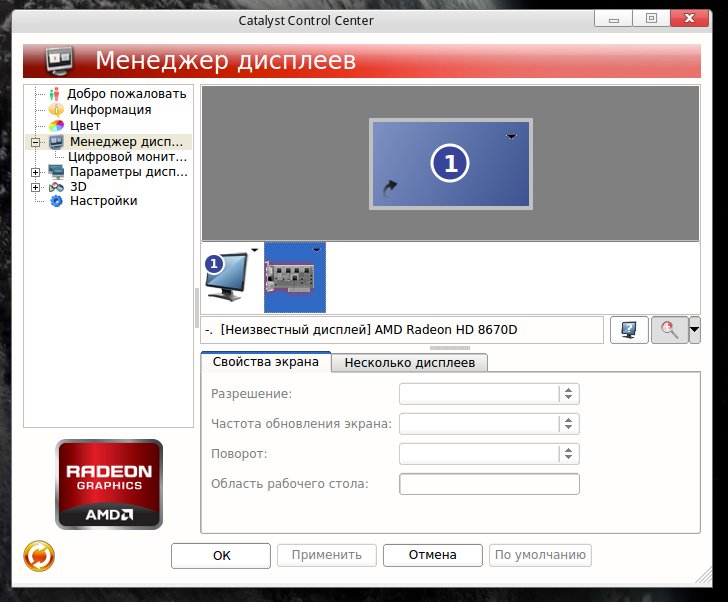728x602 pixels.
Task: Select Добро пожаловать in tree
Action: point(127,94)
